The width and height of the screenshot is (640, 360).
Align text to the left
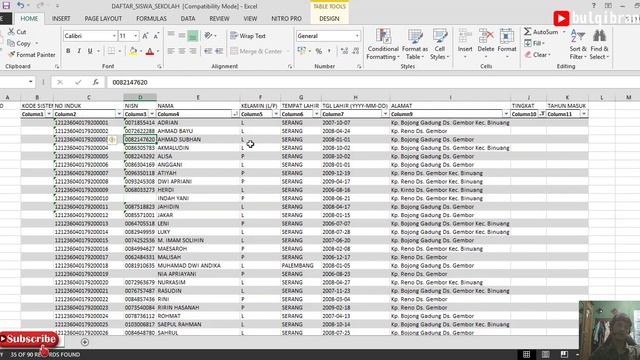tap(171, 51)
